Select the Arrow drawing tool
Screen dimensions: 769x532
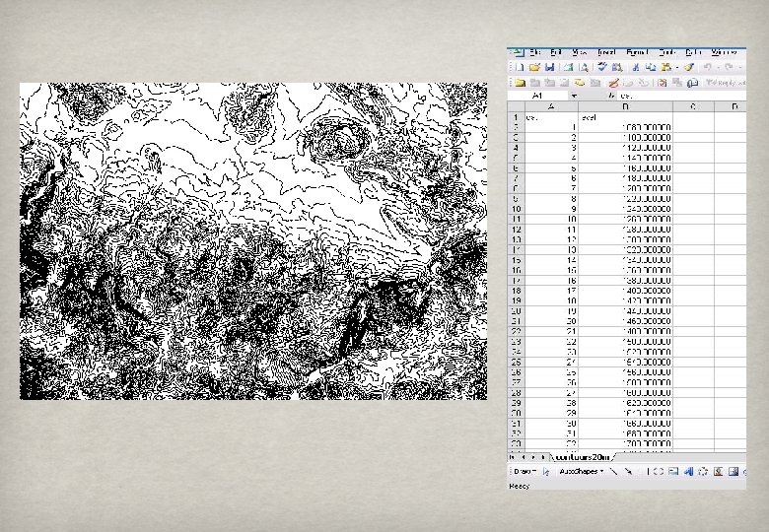(x=628, y=472)
